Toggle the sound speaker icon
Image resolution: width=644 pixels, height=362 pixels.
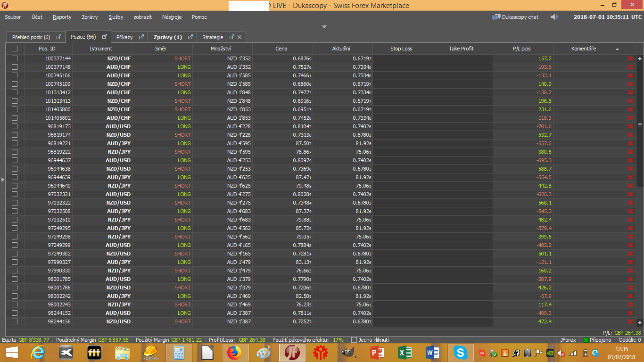554,17
